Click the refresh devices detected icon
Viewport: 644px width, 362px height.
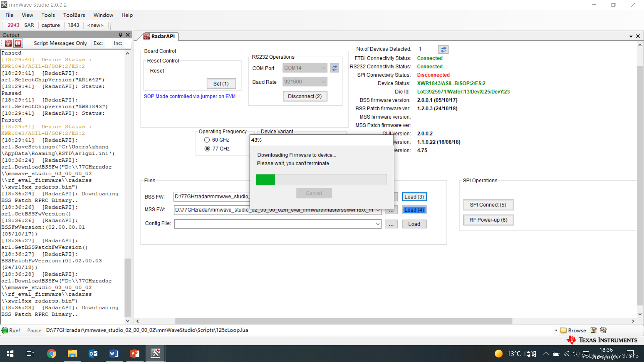(443, 50)
